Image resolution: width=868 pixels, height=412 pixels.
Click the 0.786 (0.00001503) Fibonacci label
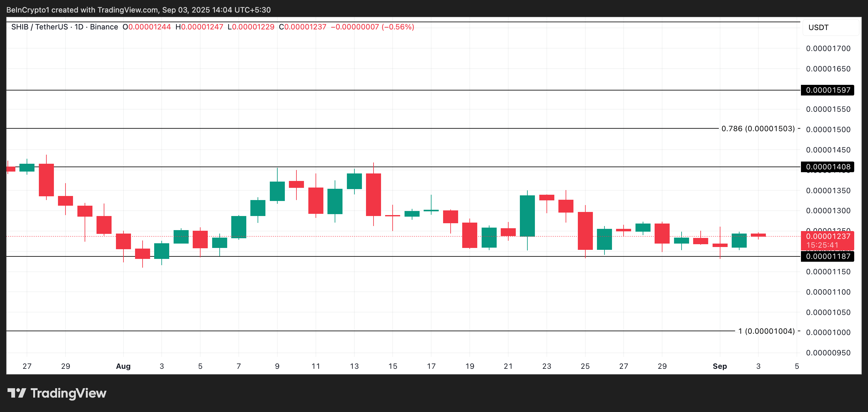pyautogui.click(x=758, y=129)
